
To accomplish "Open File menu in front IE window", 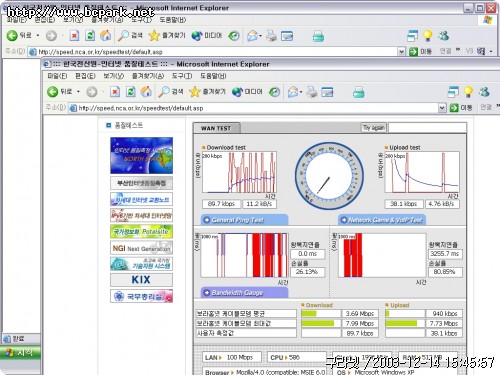I will [x=57, y=76].
